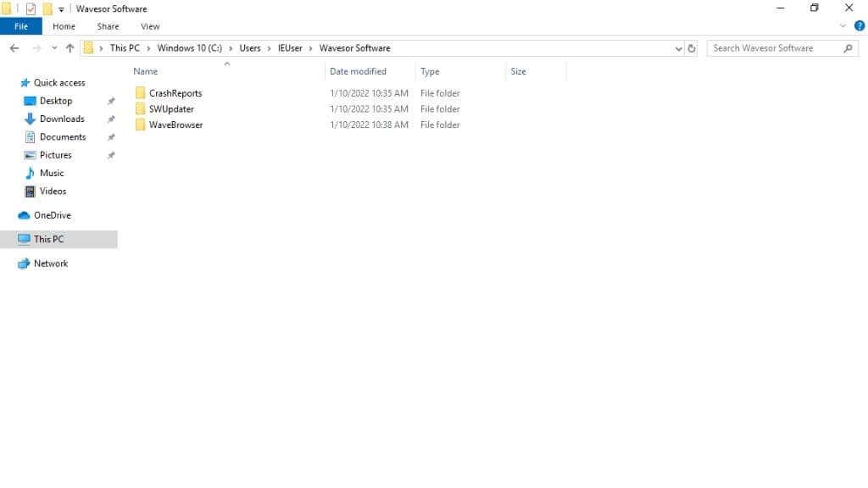
Task: Switch to the View ribbon tab
Action: [x=150, y=26]
